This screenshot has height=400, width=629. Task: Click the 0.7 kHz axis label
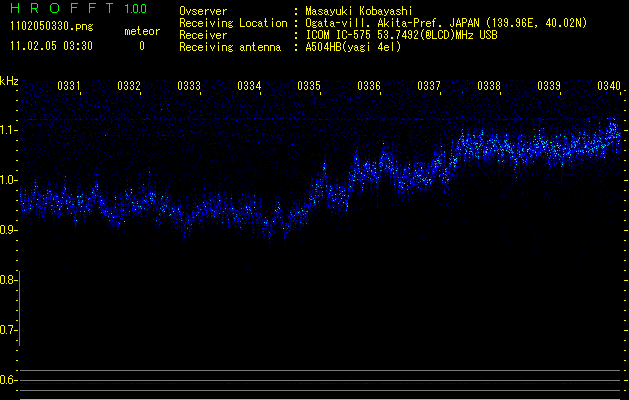[x=8, y=330]
